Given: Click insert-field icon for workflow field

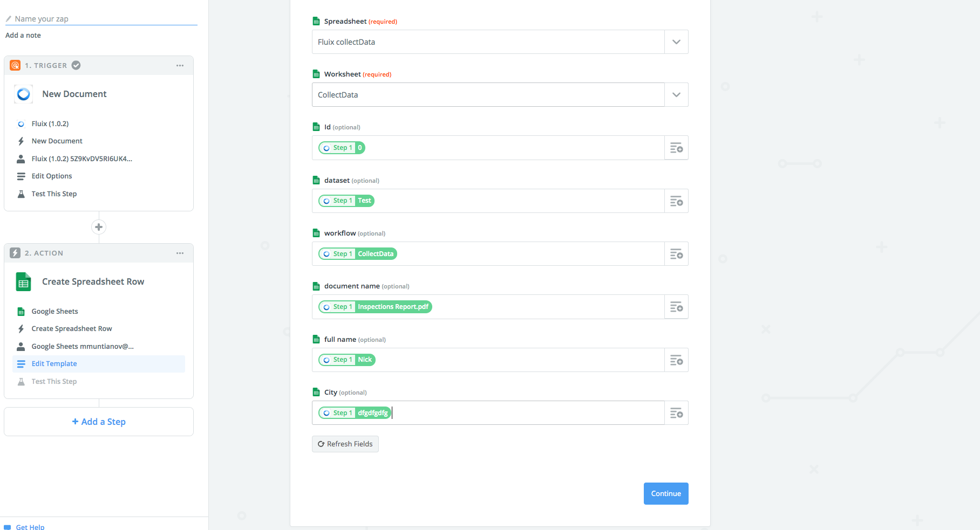Looking at the screenshot, I should [x=676, y=254].
